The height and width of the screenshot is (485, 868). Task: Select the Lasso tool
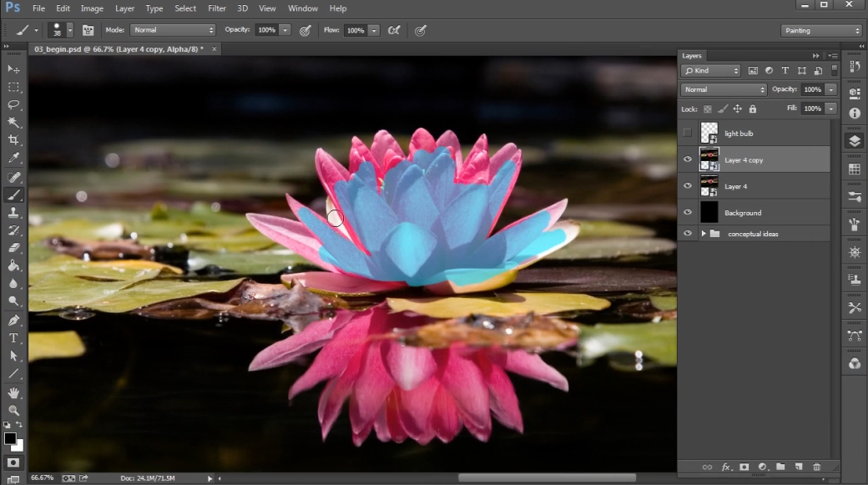14,104
